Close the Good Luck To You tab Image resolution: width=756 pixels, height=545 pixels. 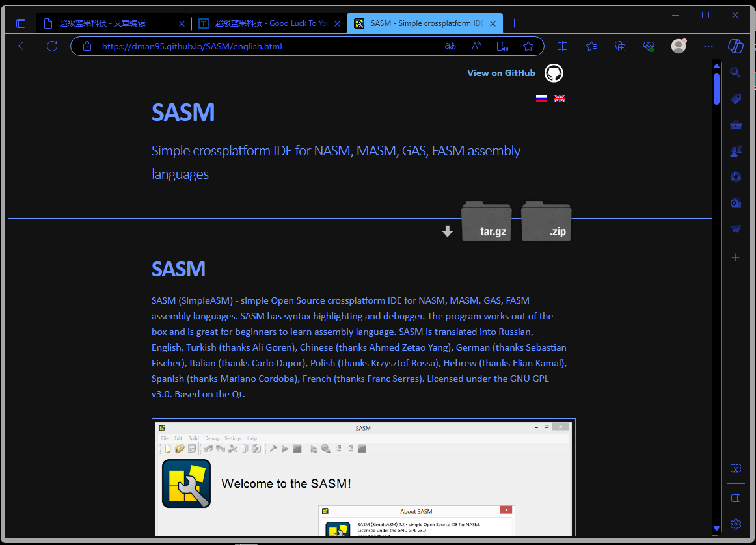point(338,23)
